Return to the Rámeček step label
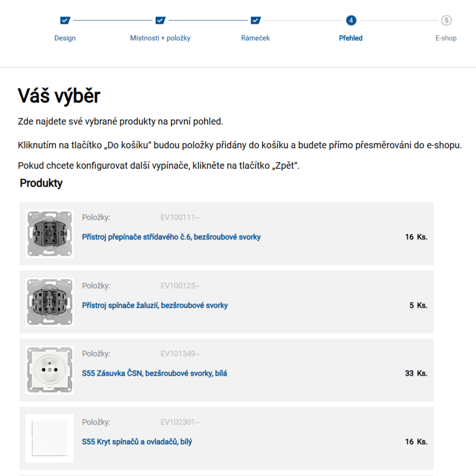The width and height of the screenshot is (476, 476). coord(256,38)
